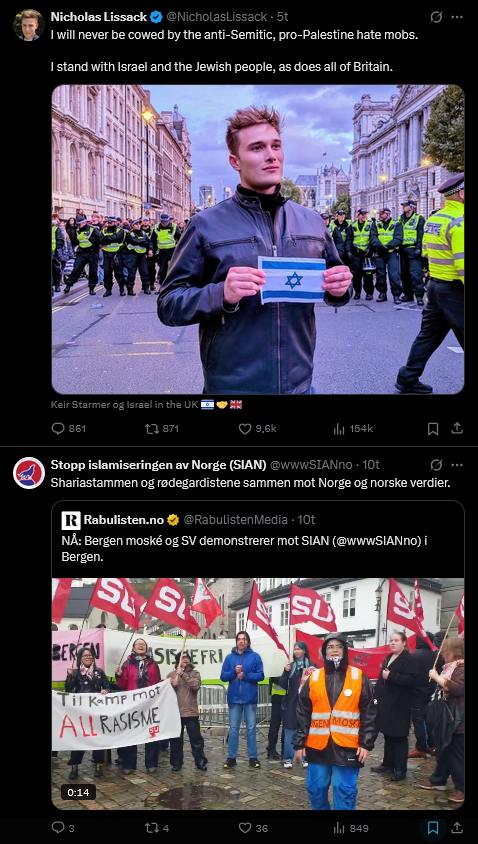Share the SIAN post
Image resolution: width=478 pixels, height=844 pixels.
(x=457, y=828)
